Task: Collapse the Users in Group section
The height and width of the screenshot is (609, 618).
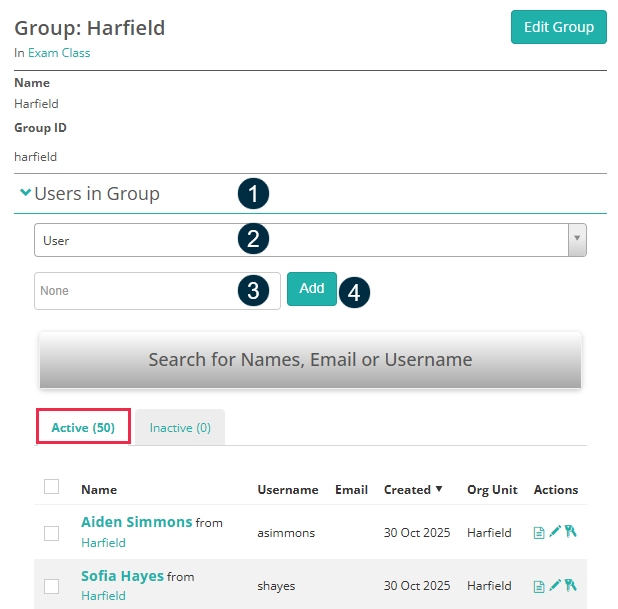Action: (26, 192)
